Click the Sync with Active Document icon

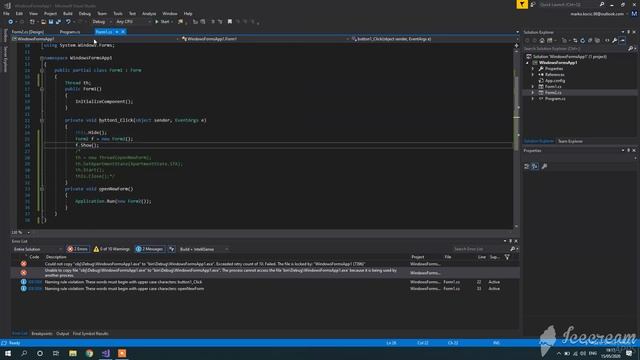coord(575,40)
